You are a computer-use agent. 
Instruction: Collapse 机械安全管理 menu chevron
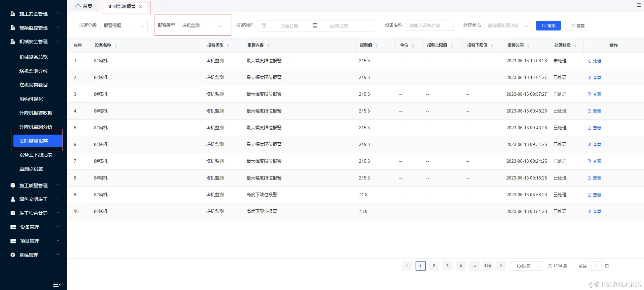coord(58,41)
